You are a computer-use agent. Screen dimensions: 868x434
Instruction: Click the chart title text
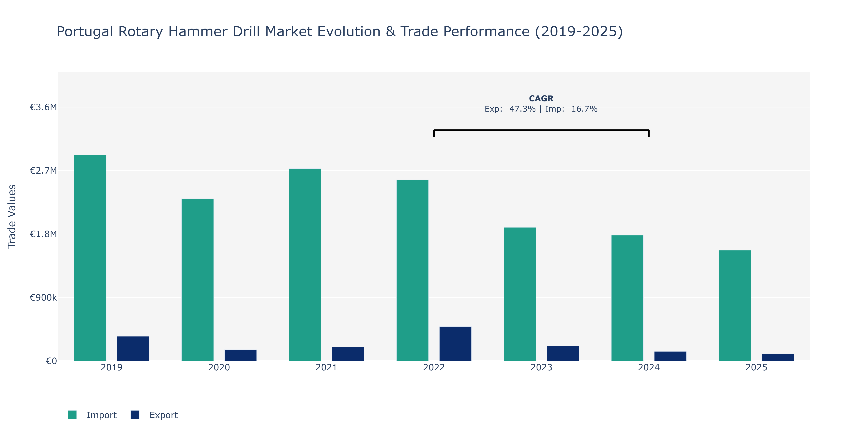point(340,31)
